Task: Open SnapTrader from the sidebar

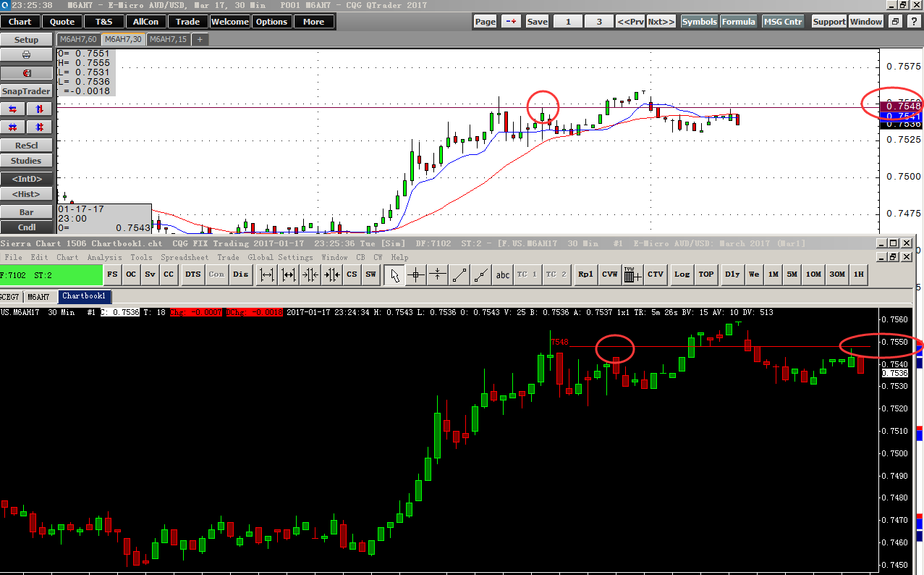Action: 27,91
